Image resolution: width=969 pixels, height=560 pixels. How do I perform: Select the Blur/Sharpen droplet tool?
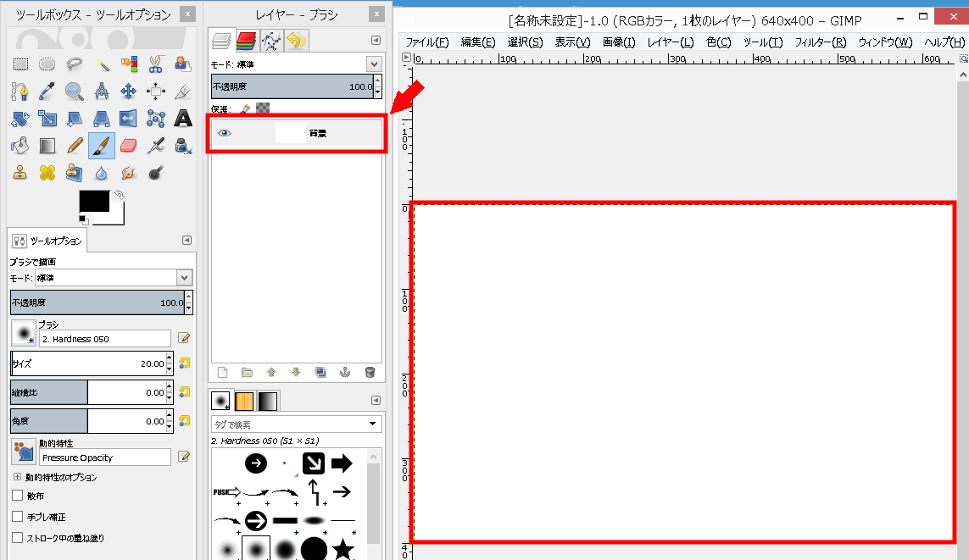(x=102, y=173)
